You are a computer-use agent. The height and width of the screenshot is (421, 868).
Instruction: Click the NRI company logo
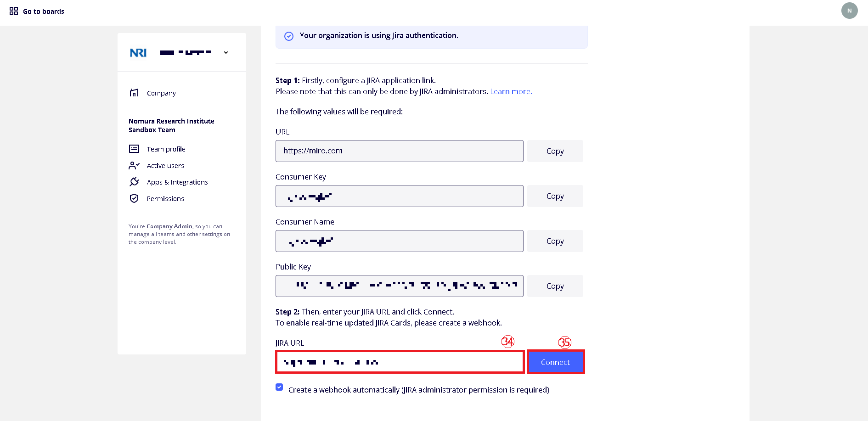(x=138, y=53)
